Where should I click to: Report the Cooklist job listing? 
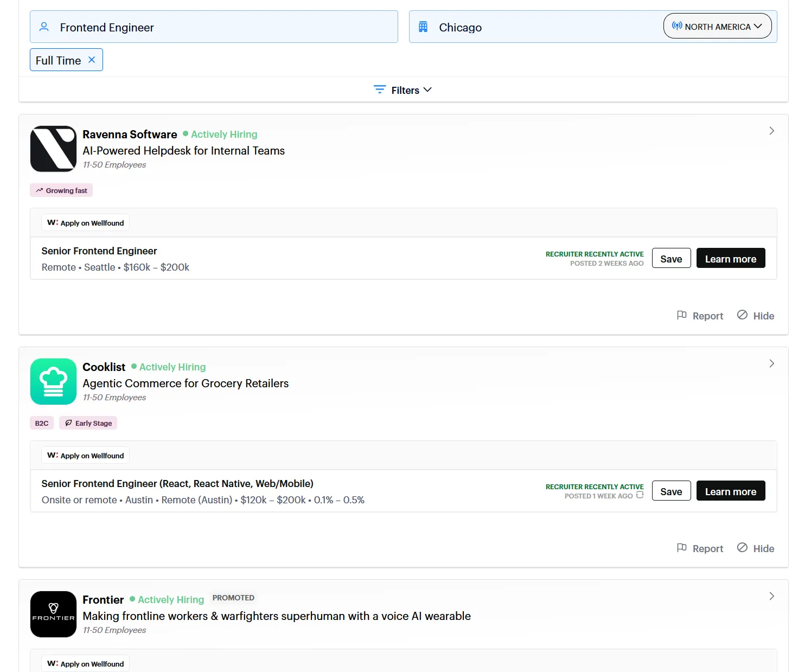coord(700,548)
